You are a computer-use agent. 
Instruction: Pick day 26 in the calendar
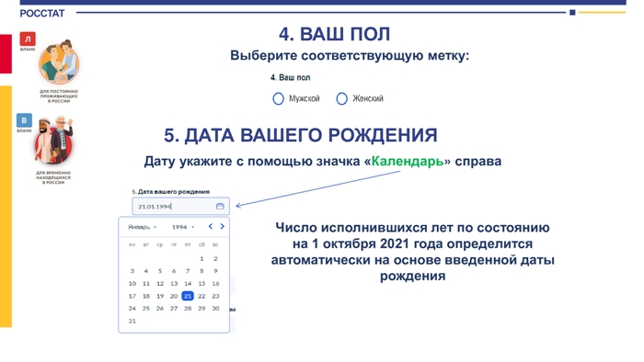pyautogui.click(x=160, y=309)
